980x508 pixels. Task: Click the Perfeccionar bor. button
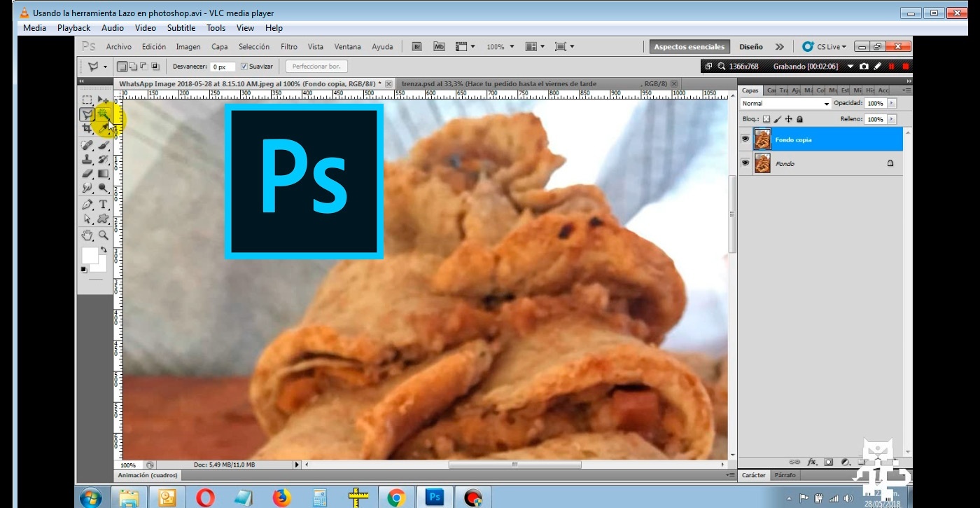tap(316, 67)
